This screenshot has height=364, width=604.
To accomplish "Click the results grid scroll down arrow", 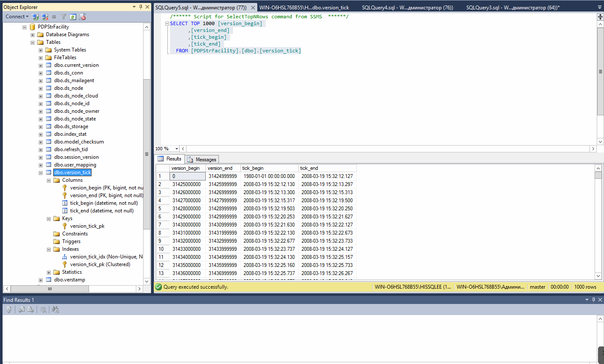I will [x=598, y=276].
